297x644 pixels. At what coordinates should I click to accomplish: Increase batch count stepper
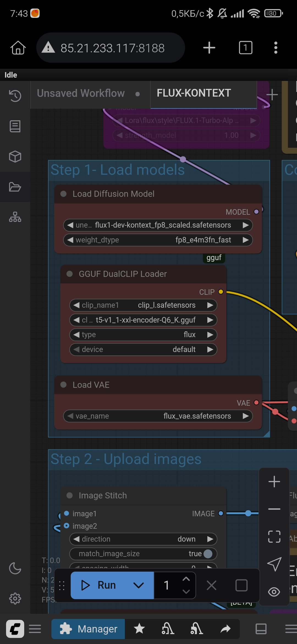(x=186, y=579)
